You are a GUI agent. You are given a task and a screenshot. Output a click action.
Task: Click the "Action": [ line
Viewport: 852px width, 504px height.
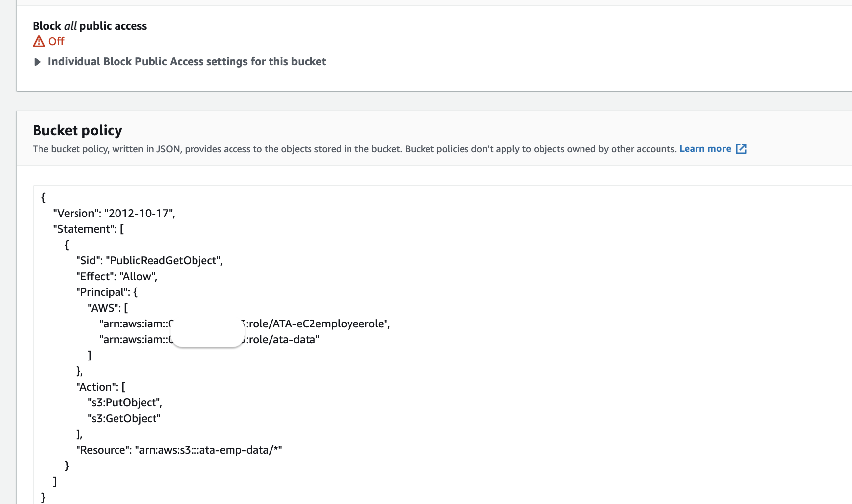[101, 387]
